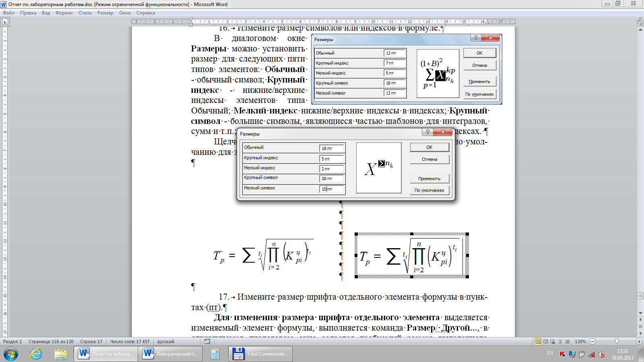Click the selected formula object with the hatched border

411,255
